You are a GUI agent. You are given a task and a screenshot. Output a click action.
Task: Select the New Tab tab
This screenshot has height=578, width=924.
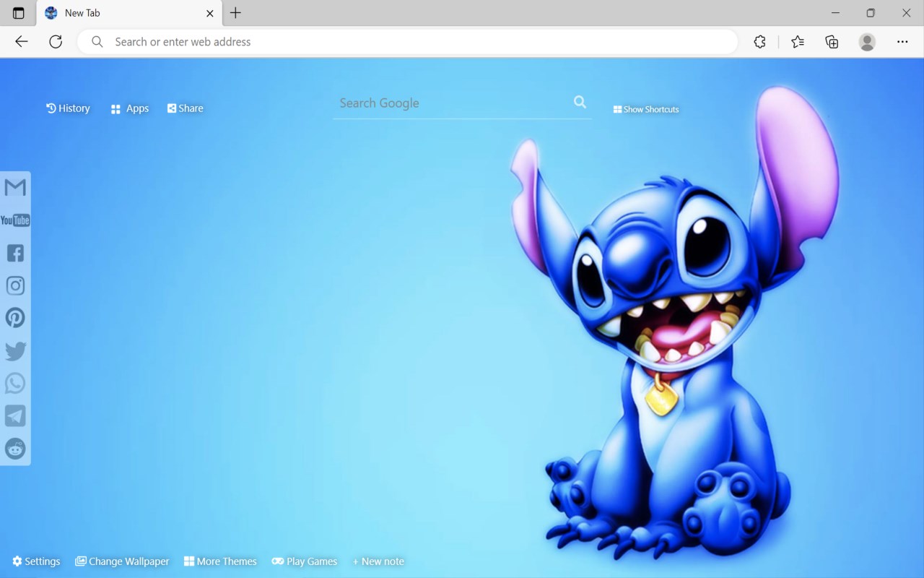click(x=128, y=13)
